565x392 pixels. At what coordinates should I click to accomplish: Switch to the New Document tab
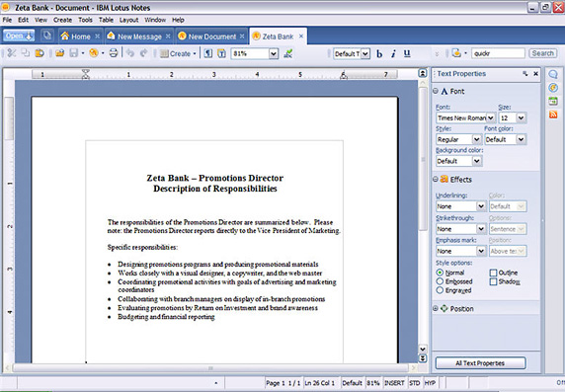(x=211, y=37)
